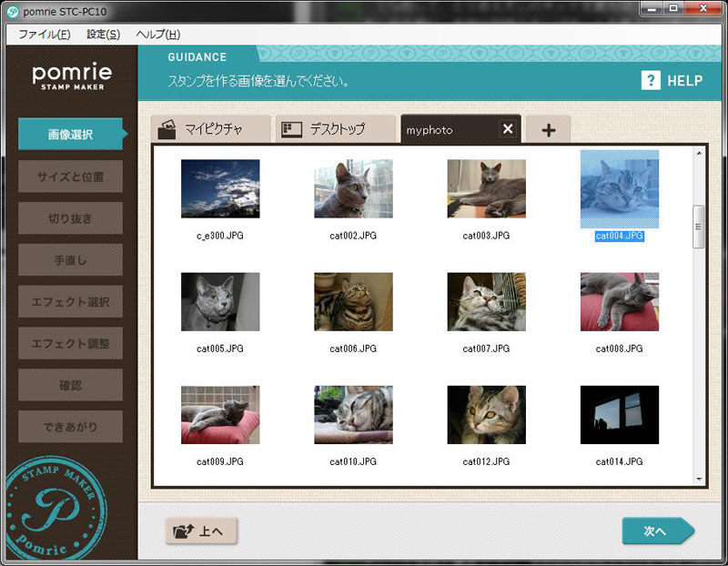Go to 手直し step

[x=71, y=260]
